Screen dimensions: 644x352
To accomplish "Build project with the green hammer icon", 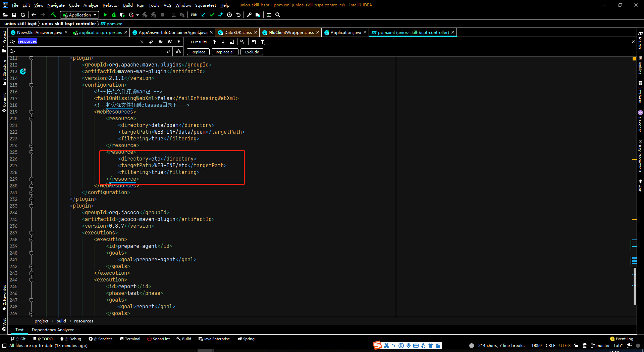I will [x=54, y=15].
